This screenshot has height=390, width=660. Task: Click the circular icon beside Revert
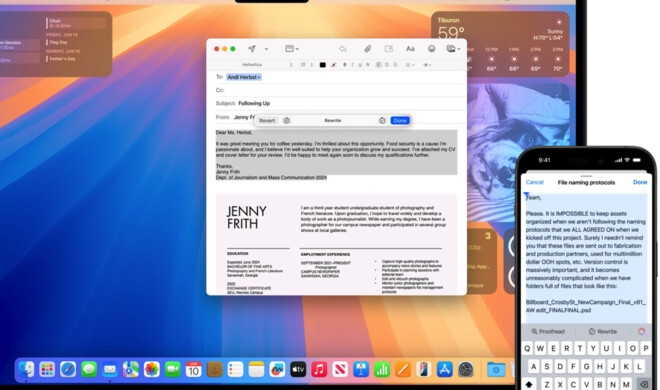(287, 120)
